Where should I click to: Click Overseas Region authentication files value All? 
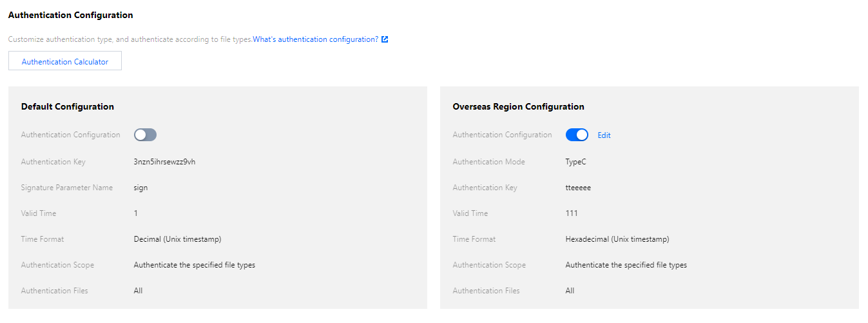pyautogui.click(x=570, y=291)
